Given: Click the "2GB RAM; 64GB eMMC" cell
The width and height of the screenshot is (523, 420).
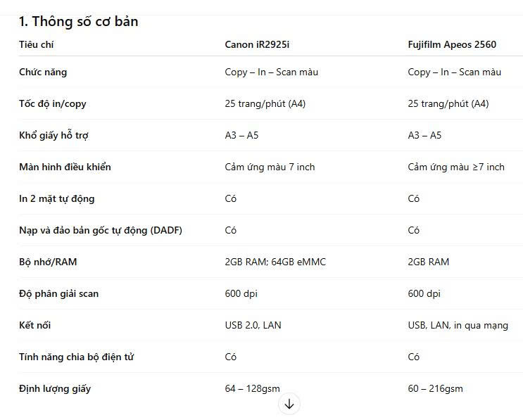Looking at the screenshot, I should (275, 262).
